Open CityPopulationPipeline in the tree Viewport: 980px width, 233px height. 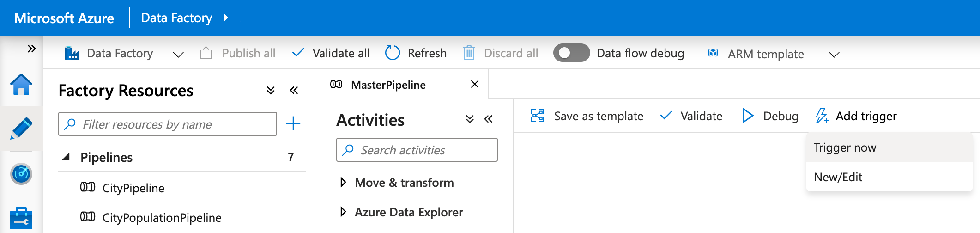(162, 217)
